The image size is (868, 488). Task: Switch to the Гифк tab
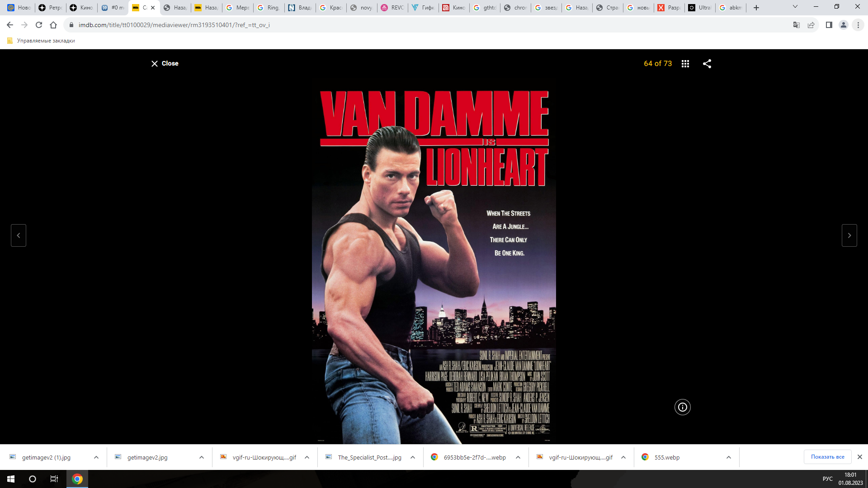point(424,8)
